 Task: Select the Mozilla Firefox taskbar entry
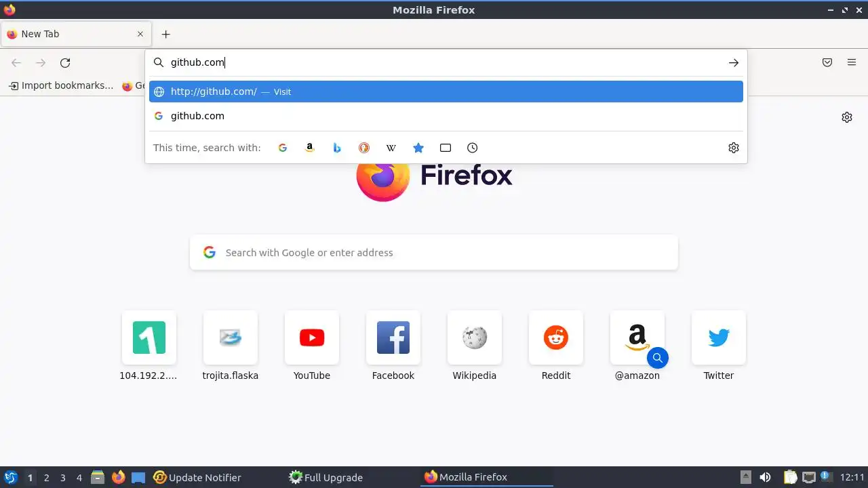(487, 477)
